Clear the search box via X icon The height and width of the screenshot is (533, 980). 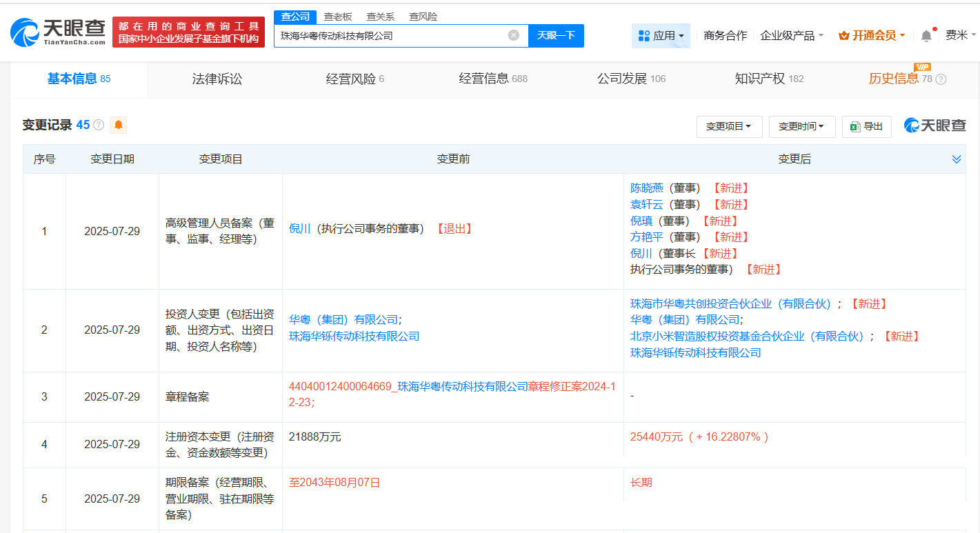click(512, 35)
